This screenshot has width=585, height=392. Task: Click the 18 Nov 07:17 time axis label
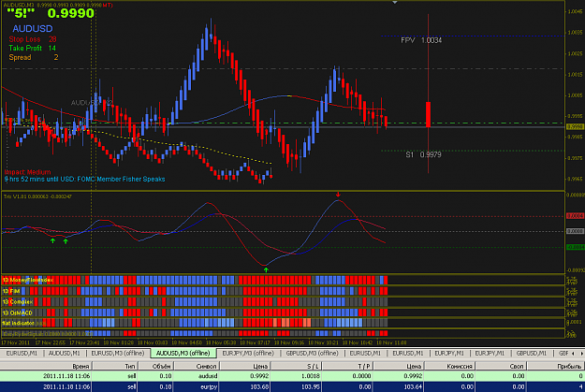255,342
